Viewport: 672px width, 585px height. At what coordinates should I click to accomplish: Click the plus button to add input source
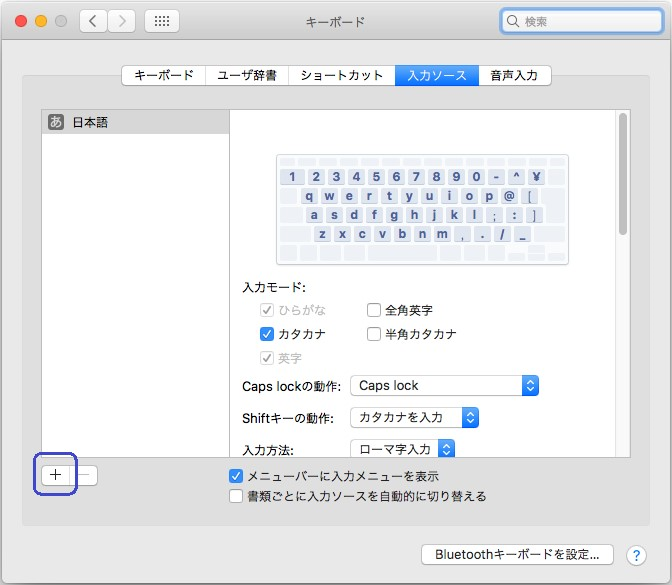56,476
